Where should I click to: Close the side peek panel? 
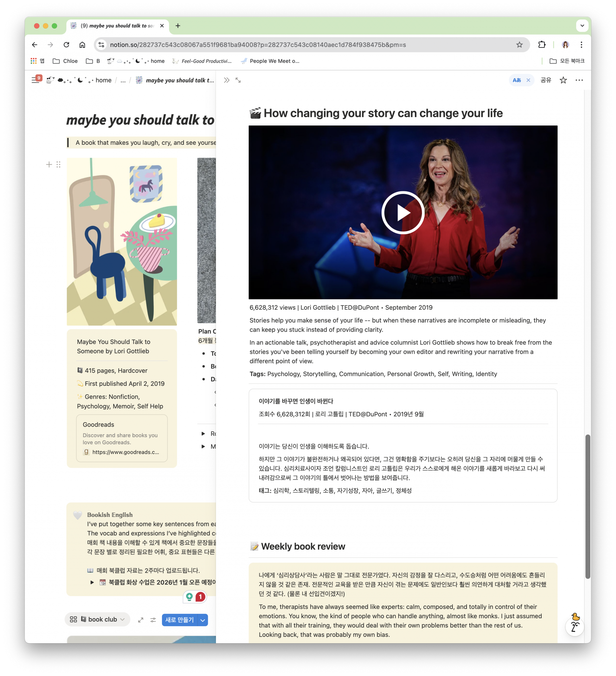227,80
